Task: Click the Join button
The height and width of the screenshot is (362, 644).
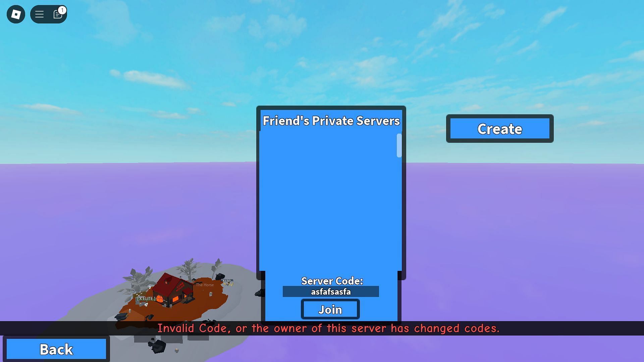Action: pos(330,309)
